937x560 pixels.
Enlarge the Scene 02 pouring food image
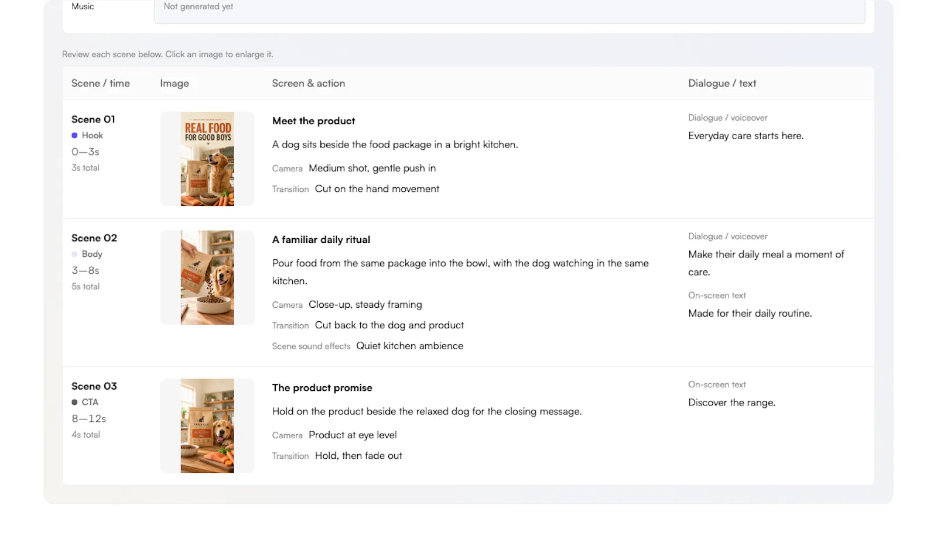207,277
